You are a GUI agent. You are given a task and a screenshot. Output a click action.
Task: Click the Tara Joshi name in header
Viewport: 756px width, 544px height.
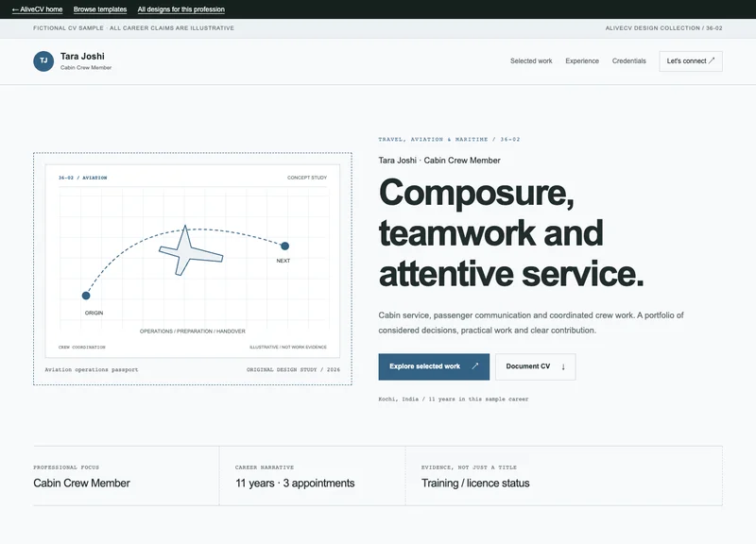82,57
